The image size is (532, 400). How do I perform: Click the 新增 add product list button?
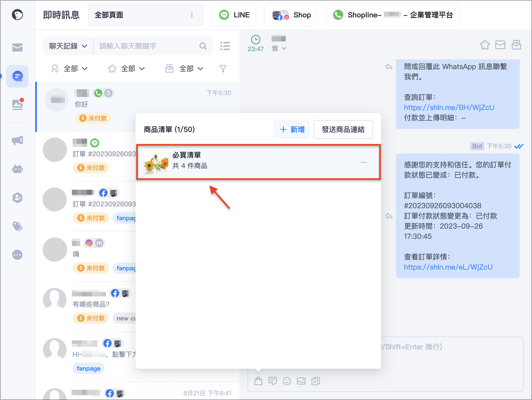[x=292, y=129]
